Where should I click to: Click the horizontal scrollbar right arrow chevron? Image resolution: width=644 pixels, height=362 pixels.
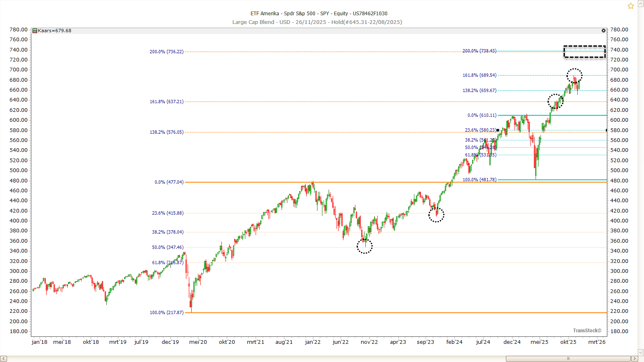pyautogui.click(x=634, y=358)
